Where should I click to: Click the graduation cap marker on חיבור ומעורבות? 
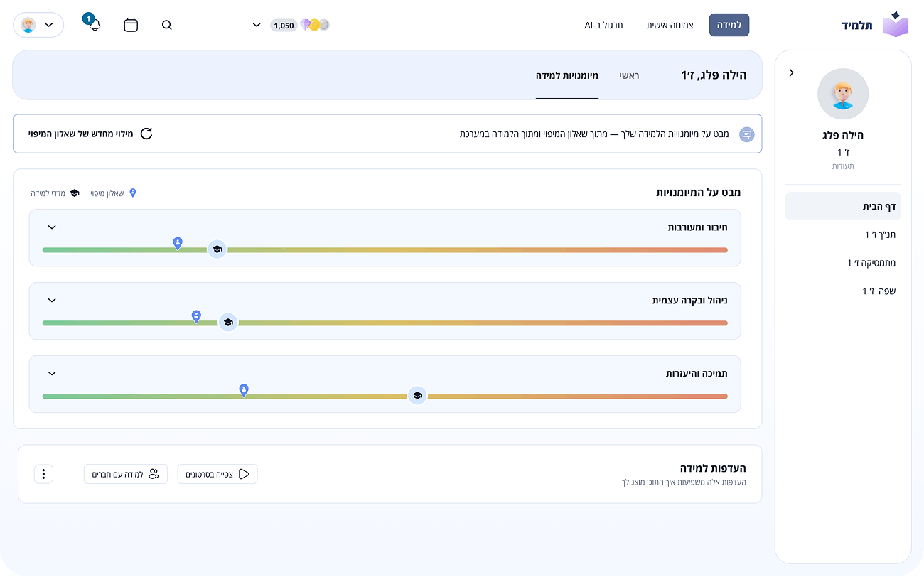(217, 249)
